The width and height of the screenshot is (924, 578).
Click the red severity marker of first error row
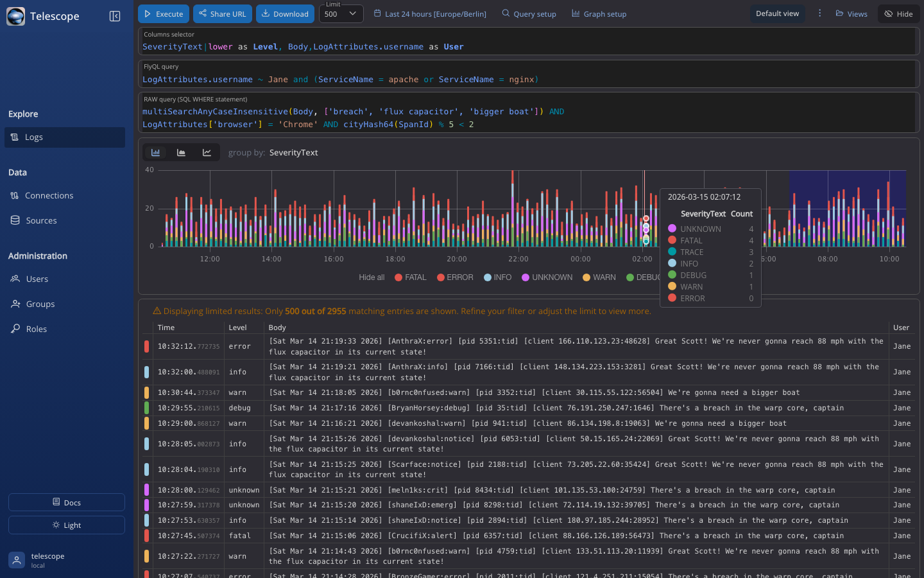pyautogui.click(x=146, y=347)
